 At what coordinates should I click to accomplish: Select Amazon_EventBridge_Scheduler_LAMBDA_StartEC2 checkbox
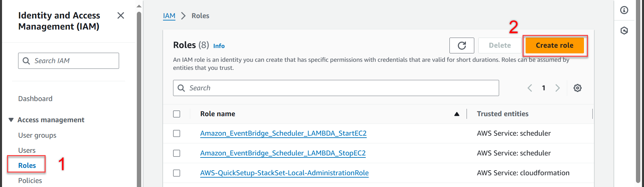click(177, 134)
